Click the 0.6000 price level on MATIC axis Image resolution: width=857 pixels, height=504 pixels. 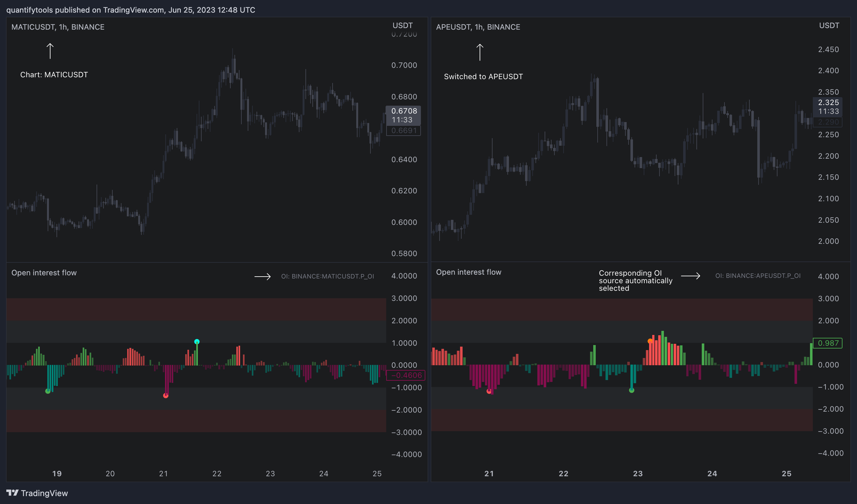(404, 222)
